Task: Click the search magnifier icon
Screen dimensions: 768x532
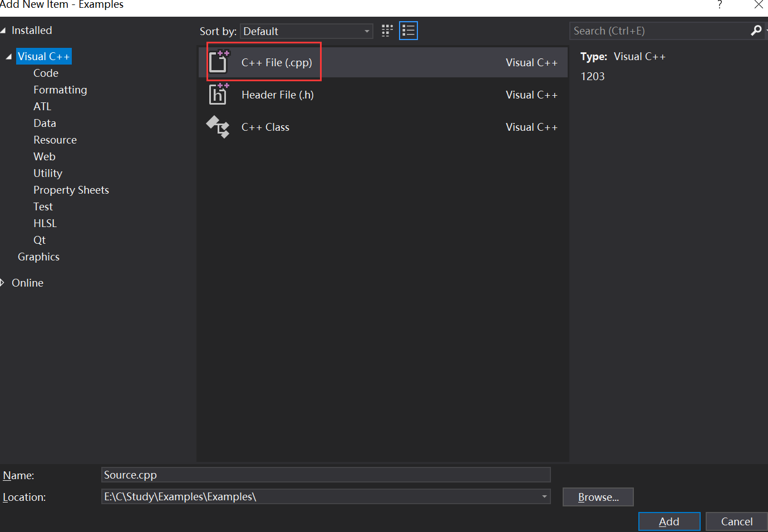Action: (756, 31)
